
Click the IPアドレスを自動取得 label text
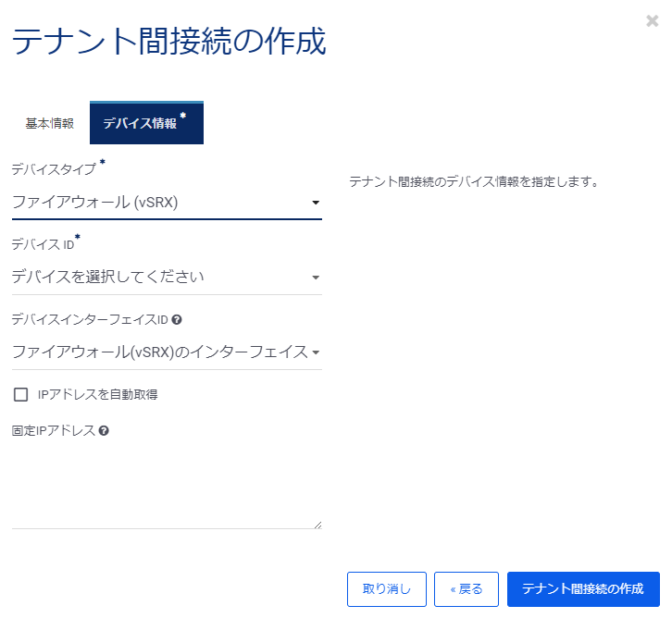coord(97,395)
